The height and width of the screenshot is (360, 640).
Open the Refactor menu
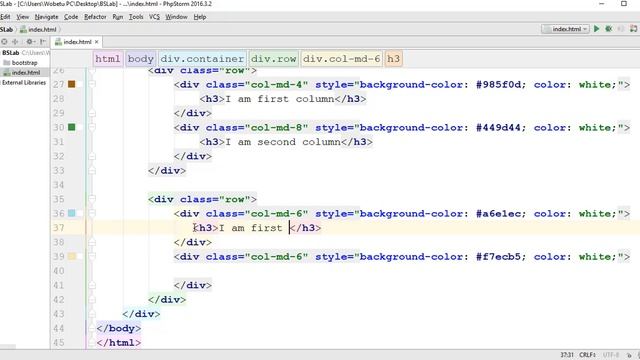coord(95,17)
